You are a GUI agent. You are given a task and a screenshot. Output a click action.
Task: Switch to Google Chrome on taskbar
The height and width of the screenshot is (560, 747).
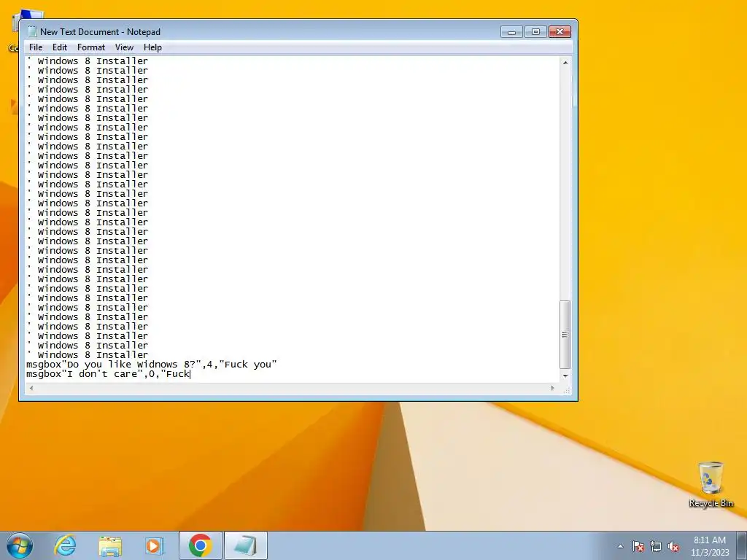(201, 545)
